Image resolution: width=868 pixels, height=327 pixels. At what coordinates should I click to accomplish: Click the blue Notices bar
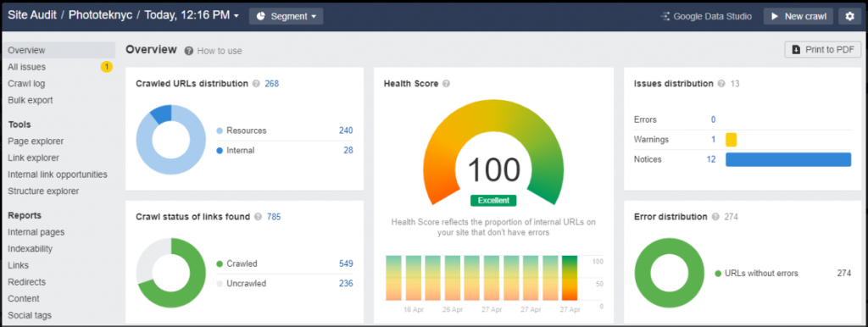coord(788,159)
